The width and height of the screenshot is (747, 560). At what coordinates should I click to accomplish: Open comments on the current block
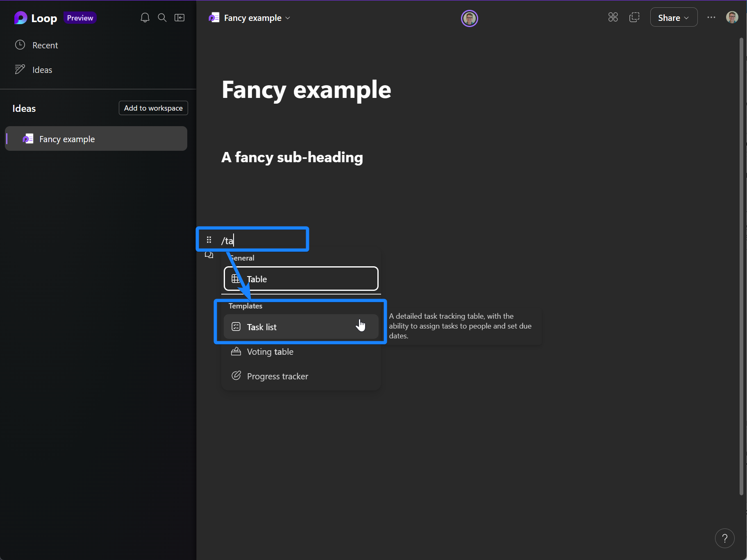tap(209, 254)
